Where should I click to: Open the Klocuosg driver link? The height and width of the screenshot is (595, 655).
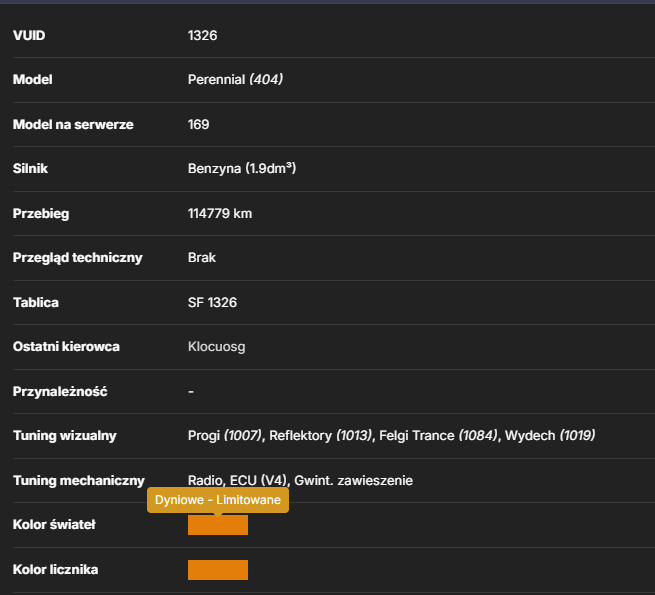(x=216, y=347)
